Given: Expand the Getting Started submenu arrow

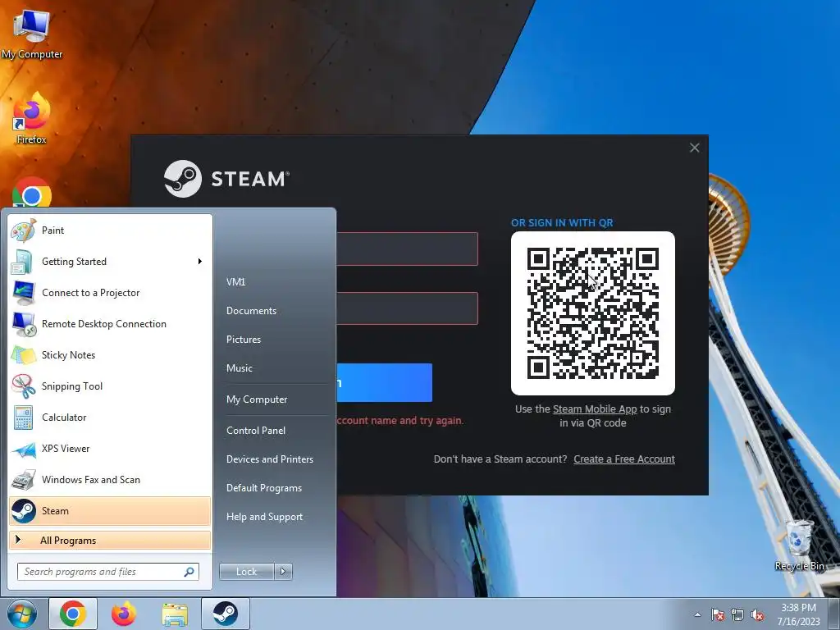Looking at the screenshot, I should (x=200, y=262).
